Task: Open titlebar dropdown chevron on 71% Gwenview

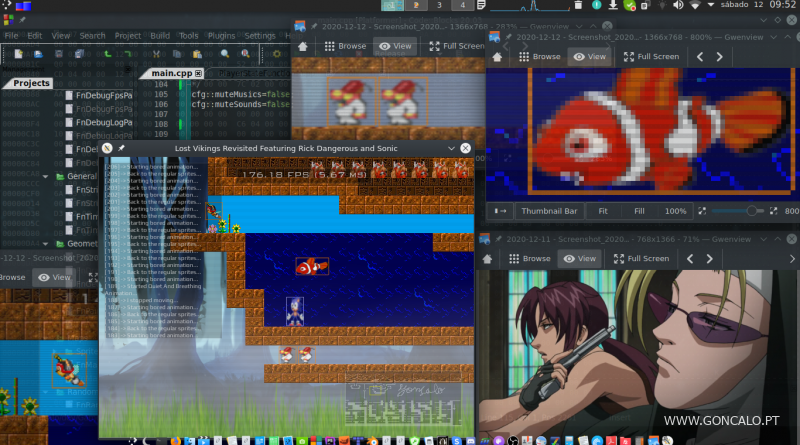Action: (764, 239)
